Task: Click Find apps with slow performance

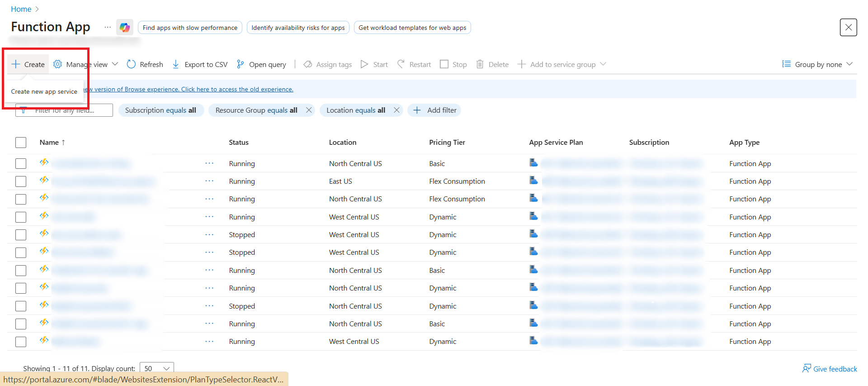Action: pyautogui.click(x=190, y=28)
